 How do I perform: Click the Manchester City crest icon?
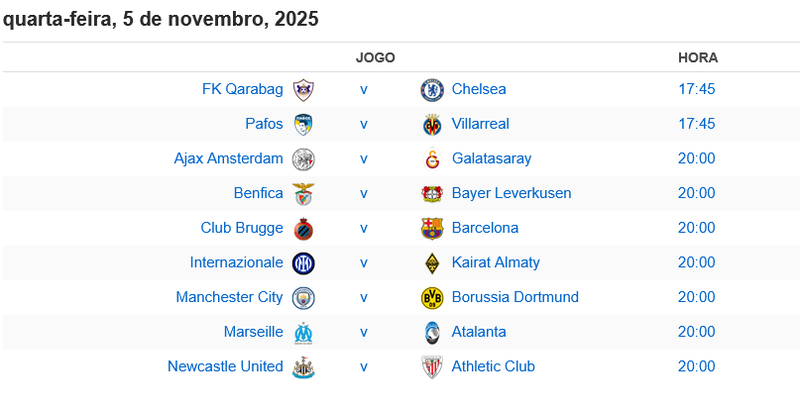click(x=303, y=298)
